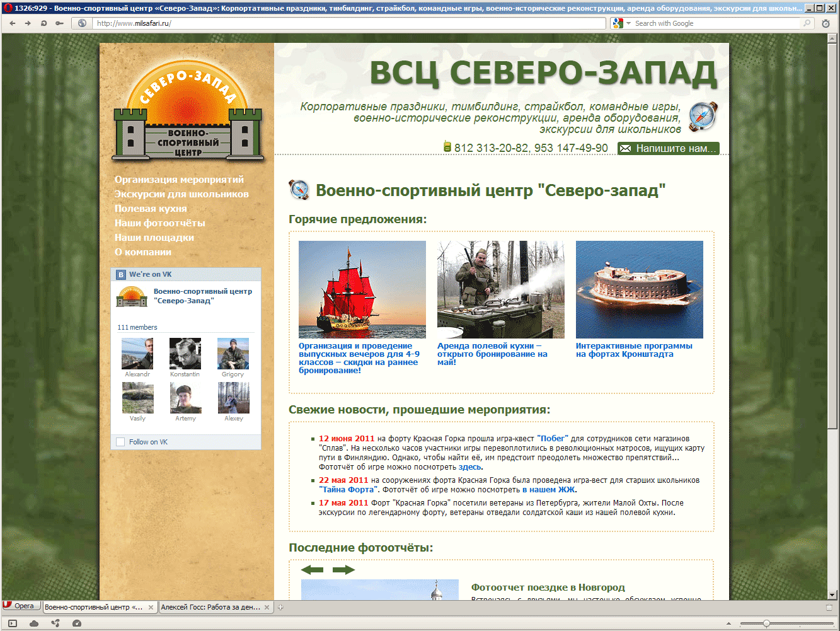840x631 pixels.
Task: Open search engine dropdown arrow next to Google icon
Action: pos(628,23)
